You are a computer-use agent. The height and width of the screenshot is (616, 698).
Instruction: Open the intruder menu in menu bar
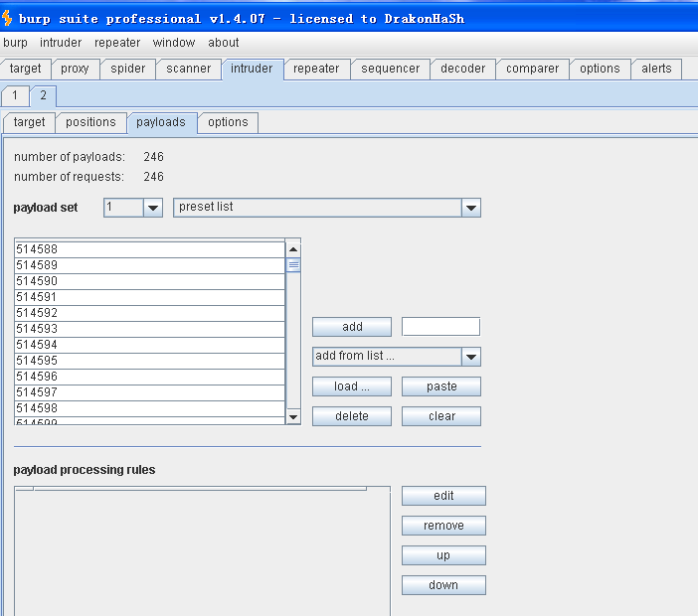click(61, 43)
